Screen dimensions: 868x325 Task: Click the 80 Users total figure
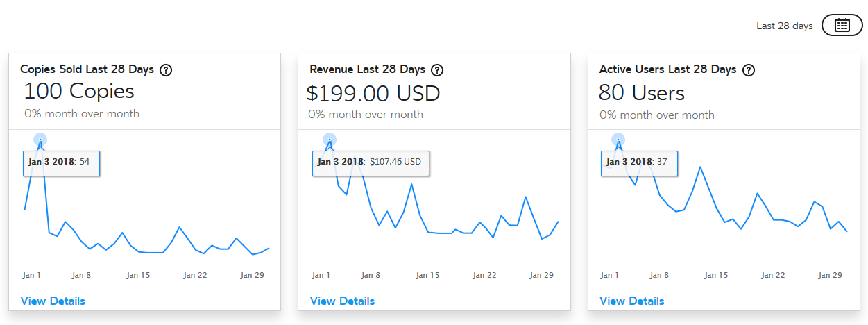642,92
